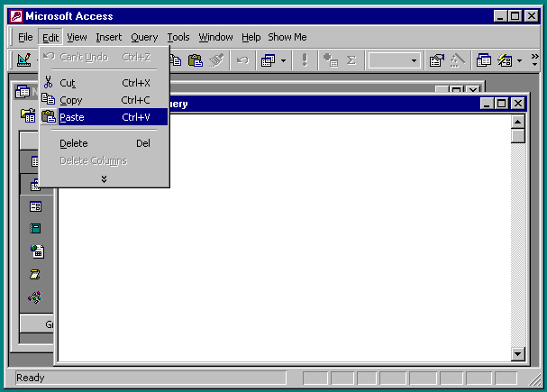
Task: Open the File menu
Action: [x=25, y=37]
